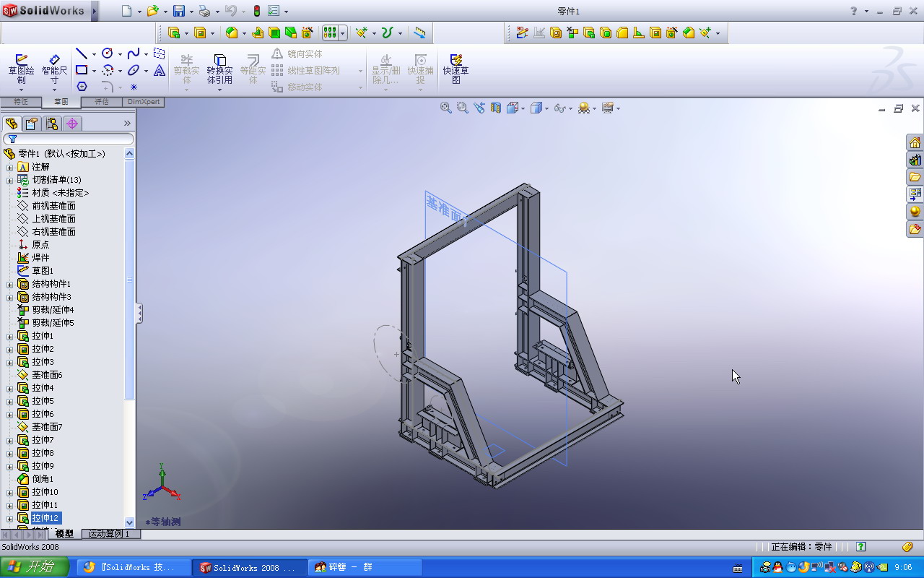
Task: Open the ConfigurationManager panel tab
Action: click(x=52, y=124)
